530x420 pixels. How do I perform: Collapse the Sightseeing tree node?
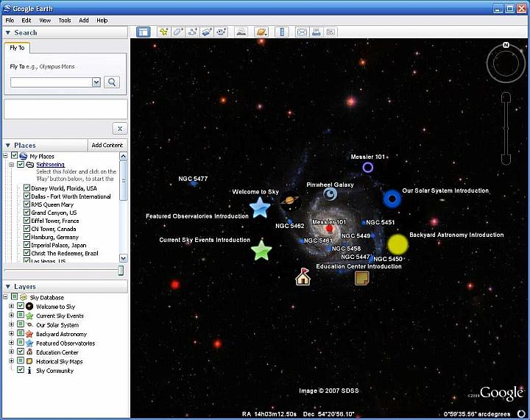pos(12,165)
